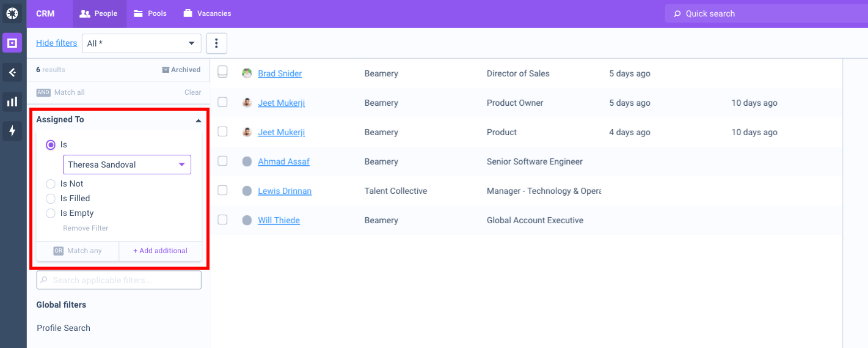The width and height of the screenshot is (868, 348).
Task: Open the Theresa Sandoval assignee dropdown
Action: tap(127, 165)
